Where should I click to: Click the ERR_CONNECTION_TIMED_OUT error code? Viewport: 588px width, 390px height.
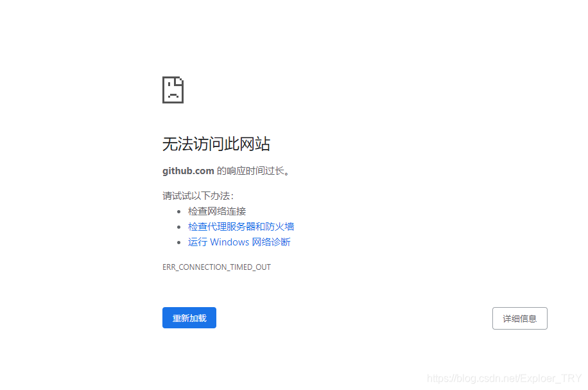point(216,267)
